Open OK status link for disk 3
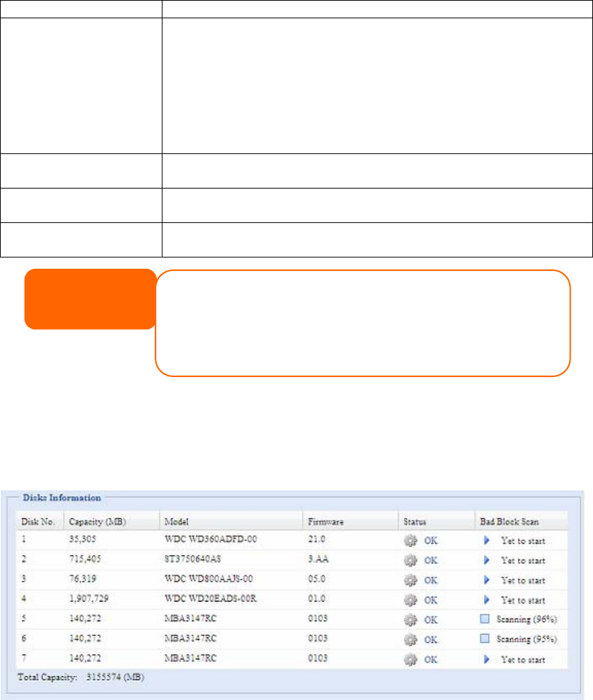Image resolution: width=593 pixels, height=700 pixels. pos(431,580)
